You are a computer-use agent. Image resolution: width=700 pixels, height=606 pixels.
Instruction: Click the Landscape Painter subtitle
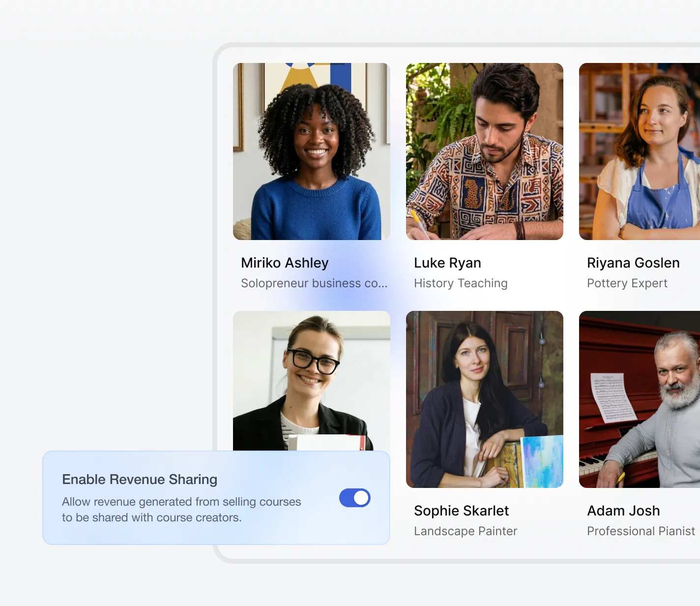click(466, 531)
